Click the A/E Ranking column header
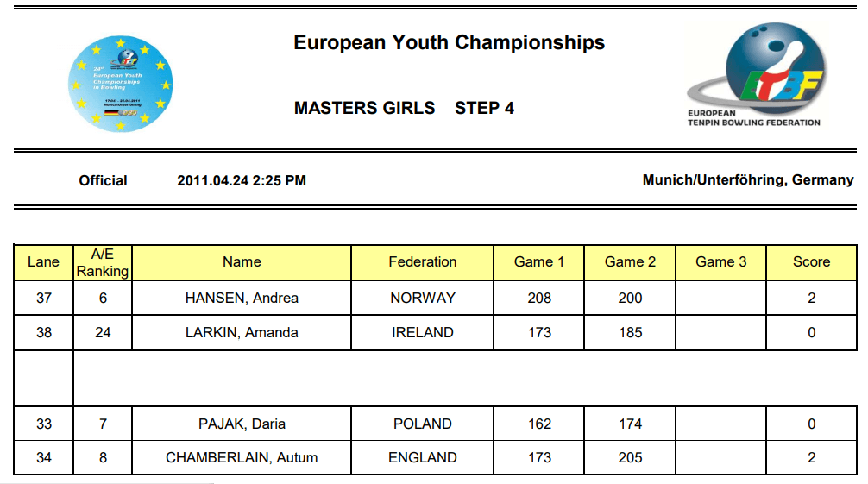The image size is (868, 484). coord(103,262)
